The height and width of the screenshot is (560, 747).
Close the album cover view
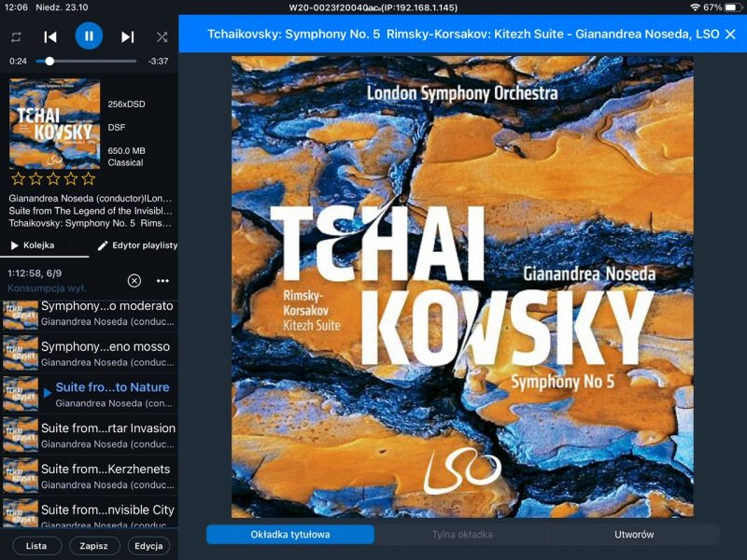730,34
